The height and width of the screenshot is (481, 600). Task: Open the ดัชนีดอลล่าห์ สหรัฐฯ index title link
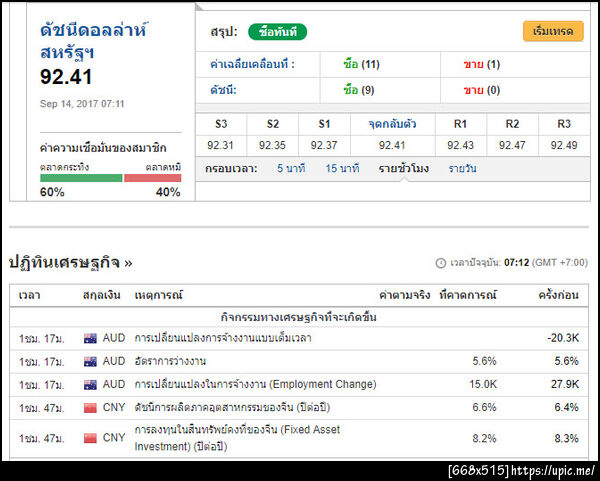pos(93,41)
